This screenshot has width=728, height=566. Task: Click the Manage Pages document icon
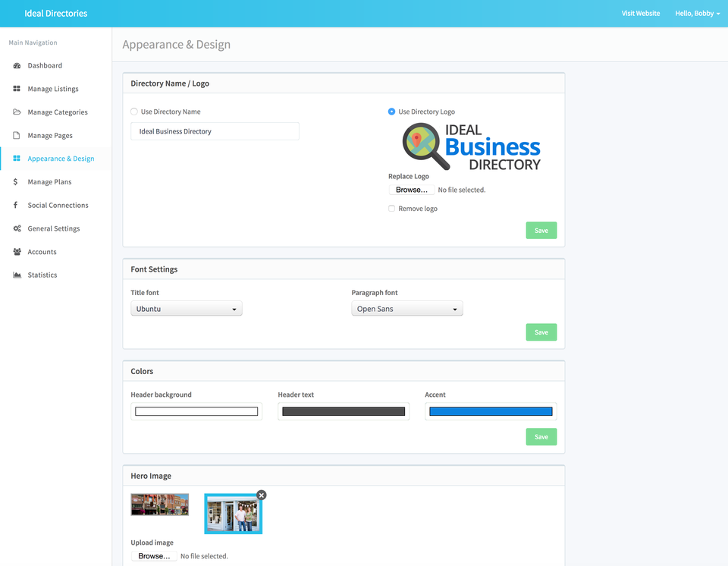point(16,135)
